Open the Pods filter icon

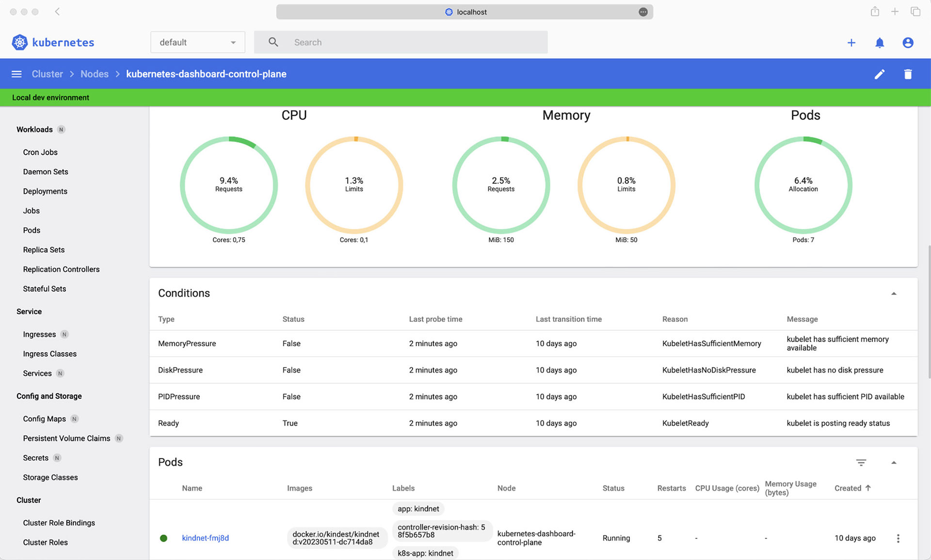click(x=861, y=463)
